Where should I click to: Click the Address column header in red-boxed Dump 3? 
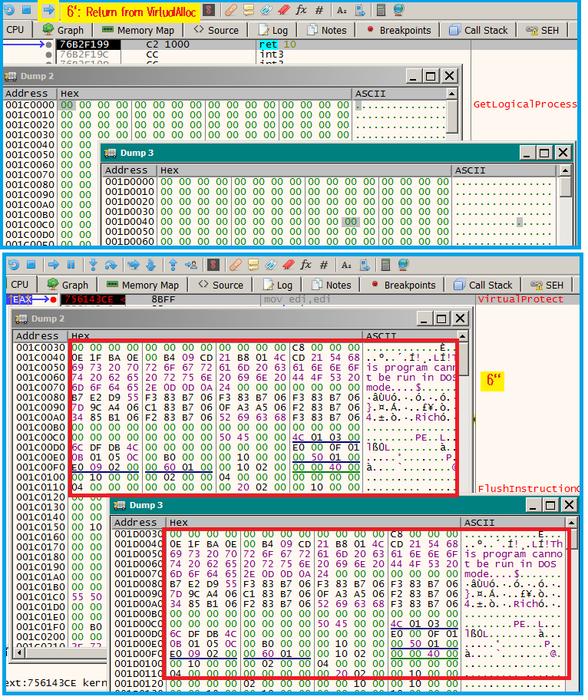[137, 523]
